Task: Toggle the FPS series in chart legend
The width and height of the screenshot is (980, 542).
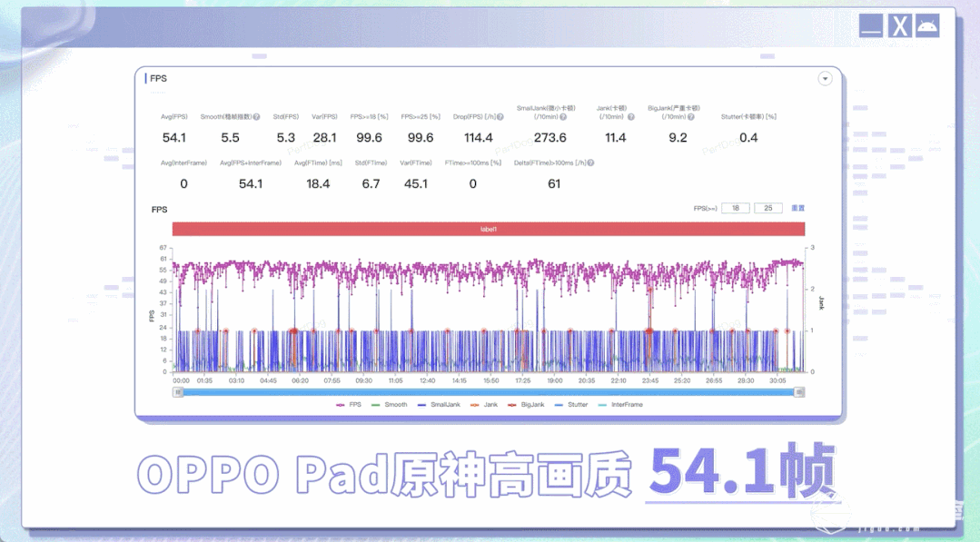Action: point(349,405)
